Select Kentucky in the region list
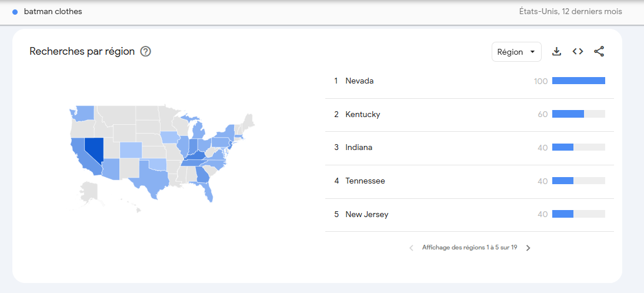The height and width of the screenshot is (293, 644). point(362,114)
